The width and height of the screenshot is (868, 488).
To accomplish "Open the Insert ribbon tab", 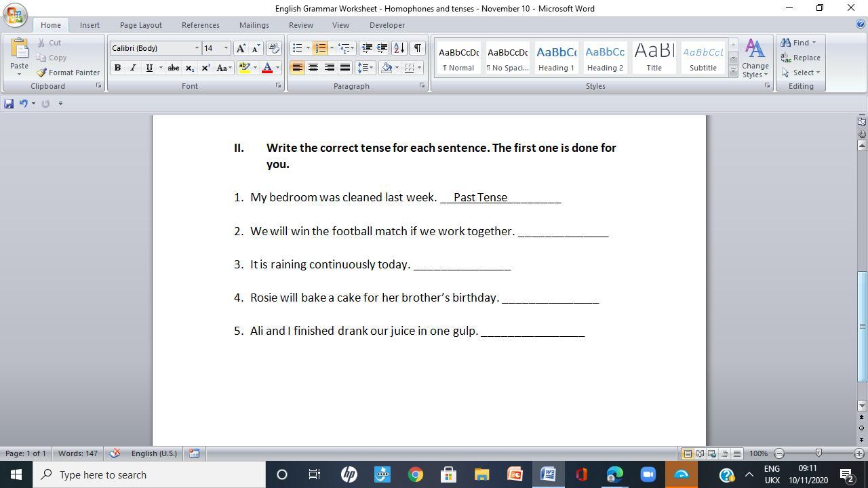I will point(90,25).
